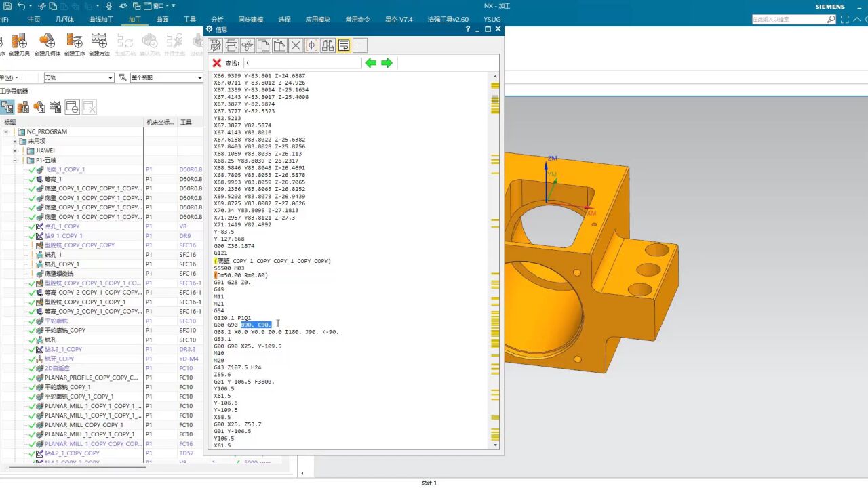Click the Print icon in the information window
868x488 pixels.
[231, 45]
